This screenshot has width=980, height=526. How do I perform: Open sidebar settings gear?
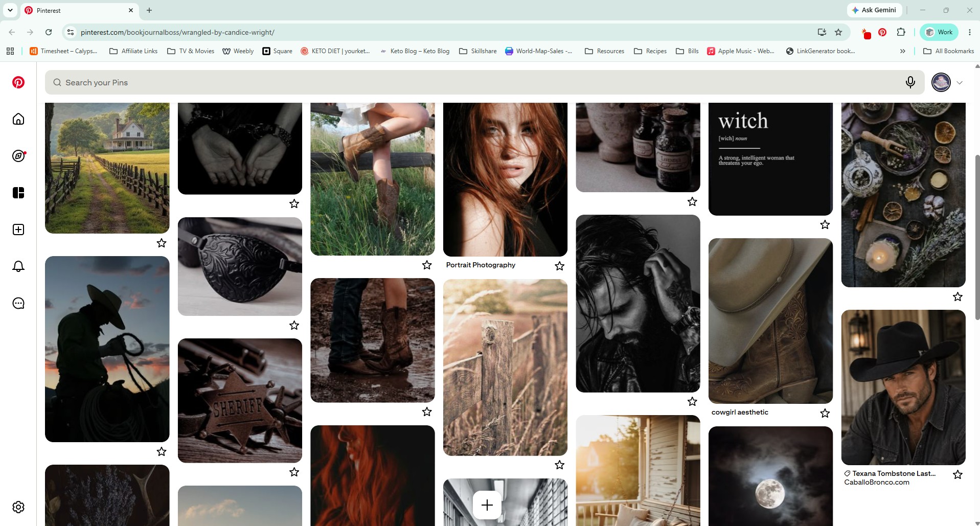(x=18, y=507)
